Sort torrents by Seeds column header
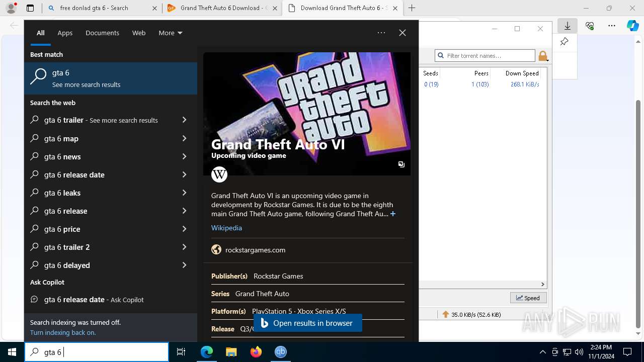 431,73
